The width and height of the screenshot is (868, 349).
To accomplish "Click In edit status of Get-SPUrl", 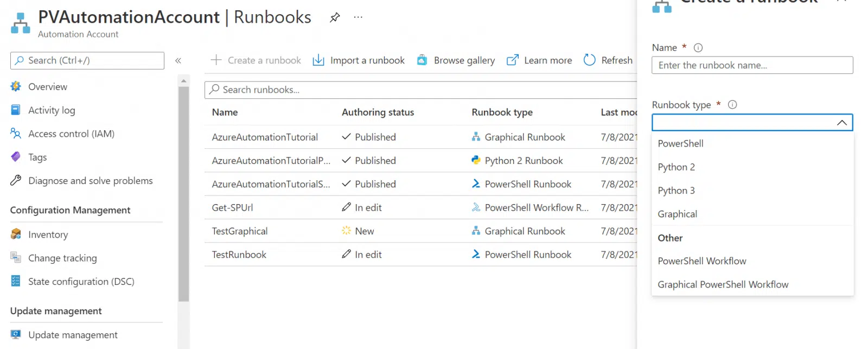I will click(x=362, y=207).
